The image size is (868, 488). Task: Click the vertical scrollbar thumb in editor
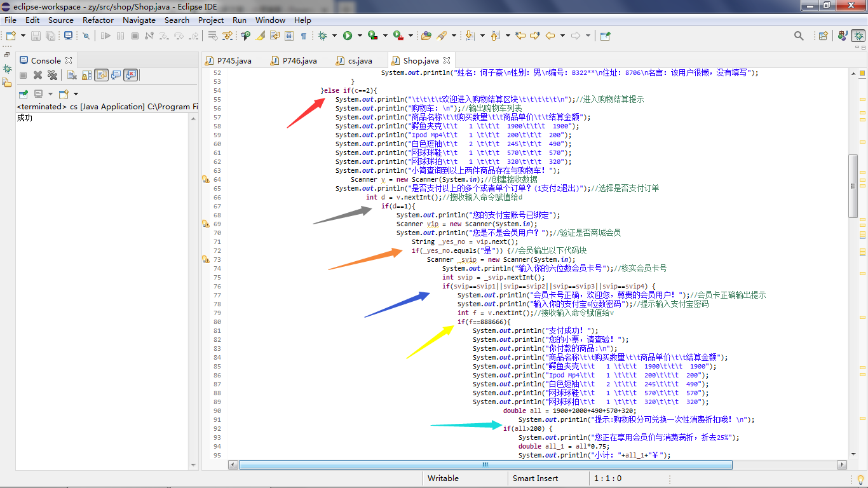click(x=853, y=186)
